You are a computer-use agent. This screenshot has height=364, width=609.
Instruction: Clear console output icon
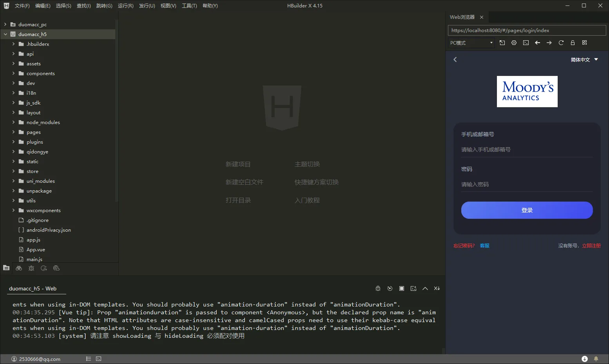click(x=437, y=288)
